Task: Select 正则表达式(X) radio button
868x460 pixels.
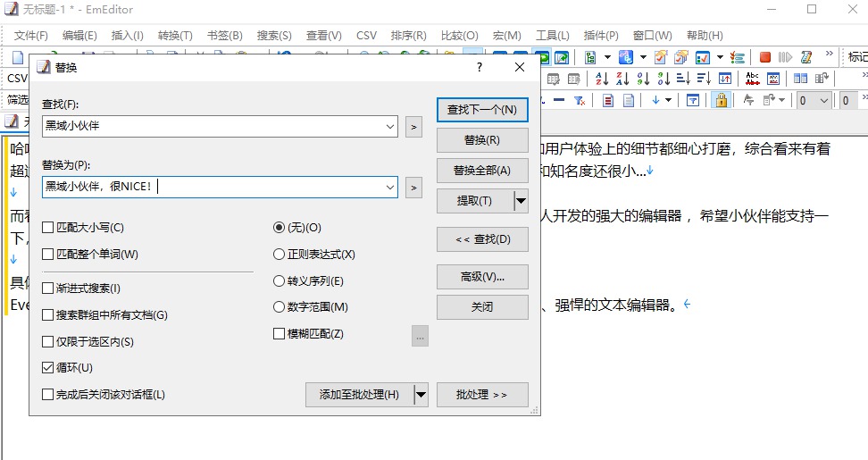Action: (x=314, y=255)
